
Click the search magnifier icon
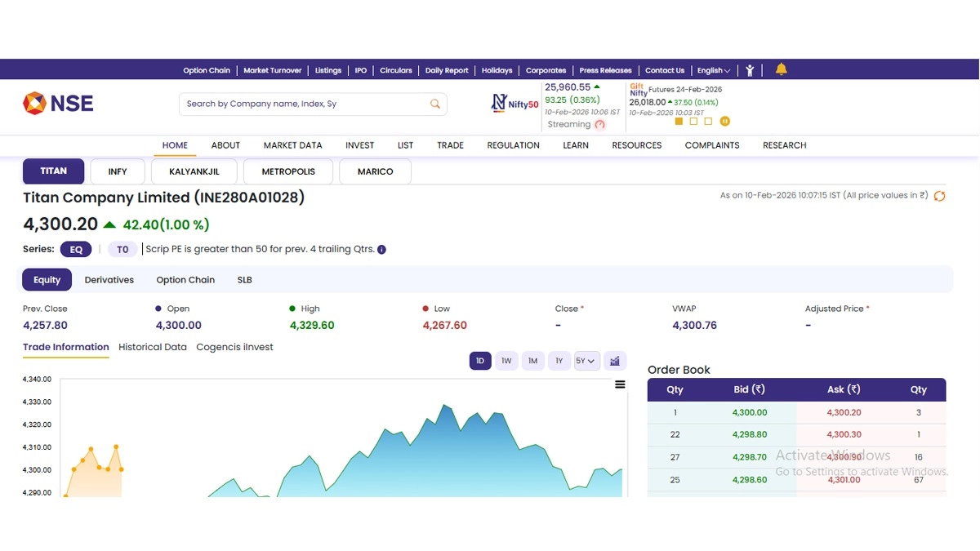(435, 104)
